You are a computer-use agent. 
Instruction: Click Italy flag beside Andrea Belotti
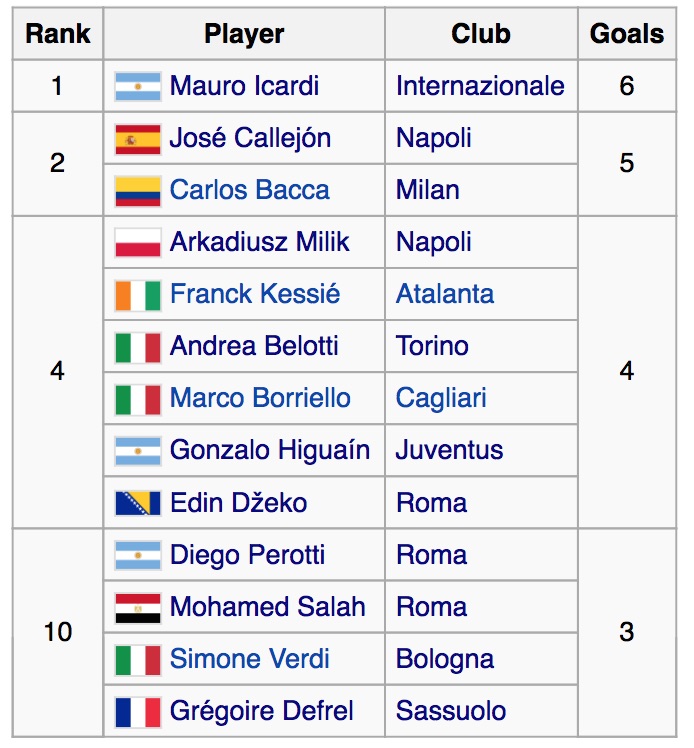tap(138, 347)
